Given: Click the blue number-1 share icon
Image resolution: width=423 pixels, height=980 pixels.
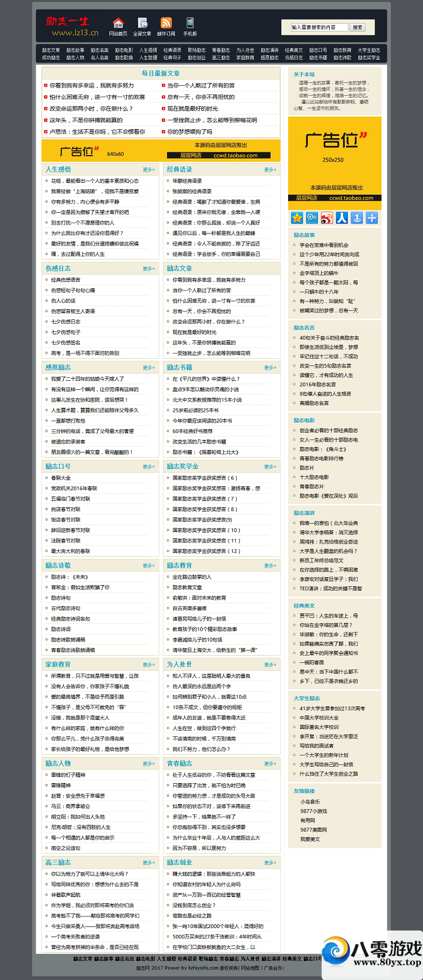Looking at the screenshot, I should coord(356,218).
